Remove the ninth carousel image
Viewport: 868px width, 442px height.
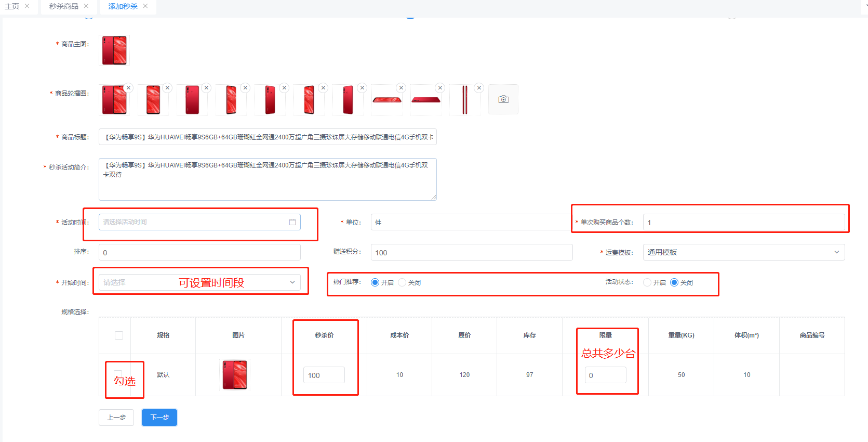[440, 88]
